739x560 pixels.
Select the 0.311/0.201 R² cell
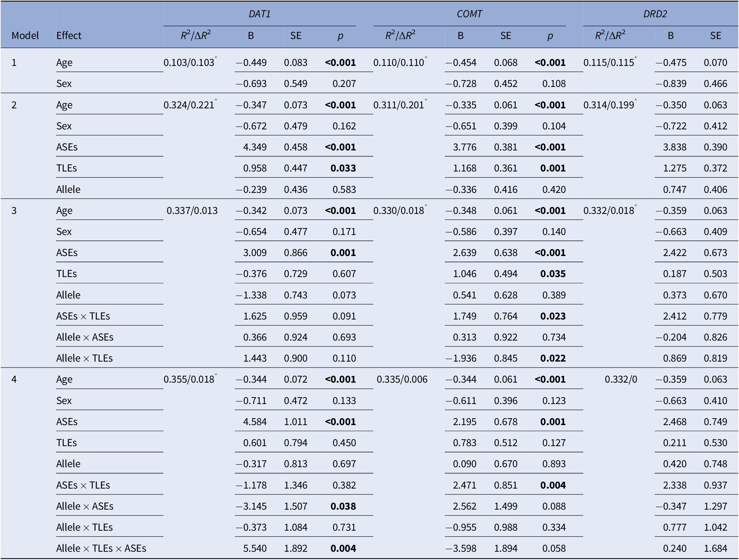coord(398,105)
